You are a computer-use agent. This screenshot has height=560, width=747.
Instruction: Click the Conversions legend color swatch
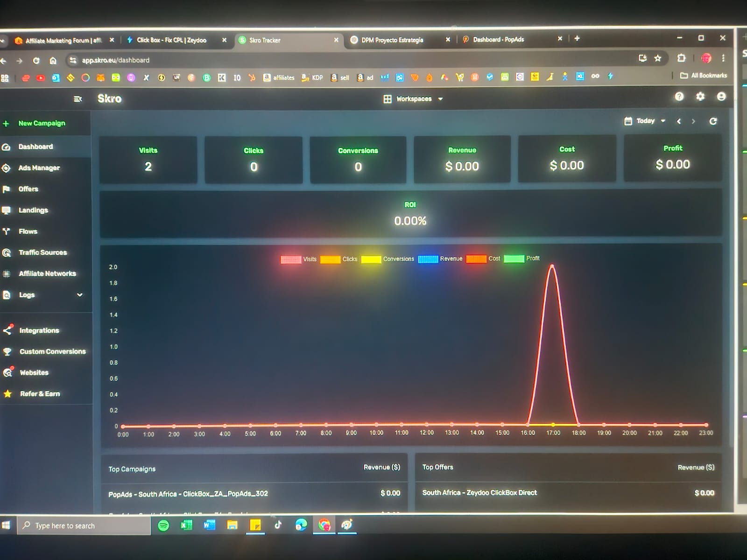(371, 259)
